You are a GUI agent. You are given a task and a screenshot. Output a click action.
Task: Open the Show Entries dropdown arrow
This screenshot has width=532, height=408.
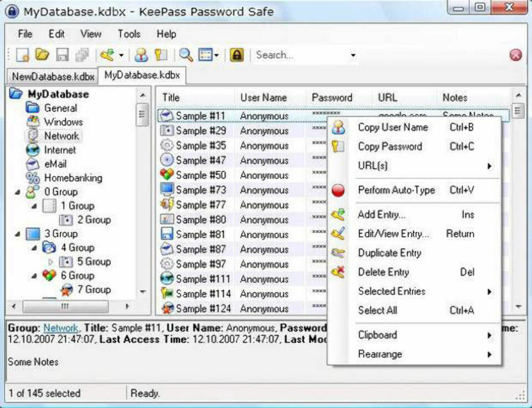point(217,55)
